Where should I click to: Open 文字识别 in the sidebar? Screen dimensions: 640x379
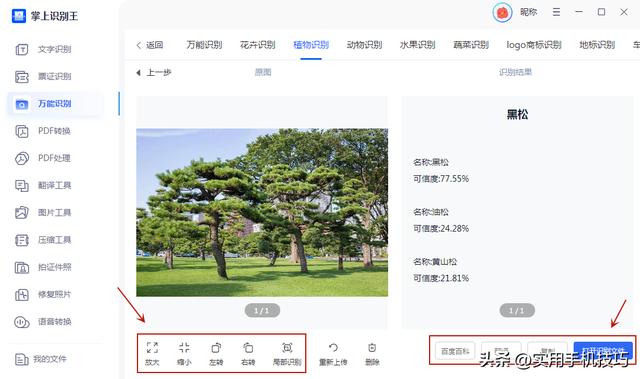[43, 49]
